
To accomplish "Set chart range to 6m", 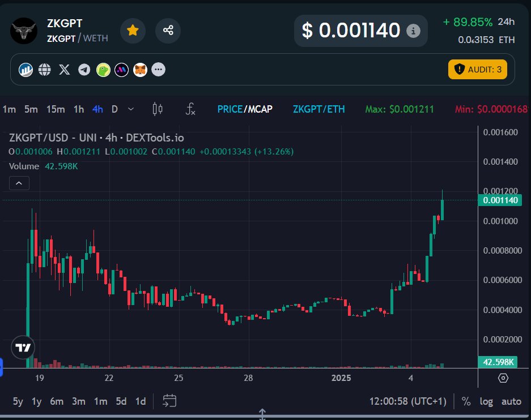I will click(x=57, y=401).
